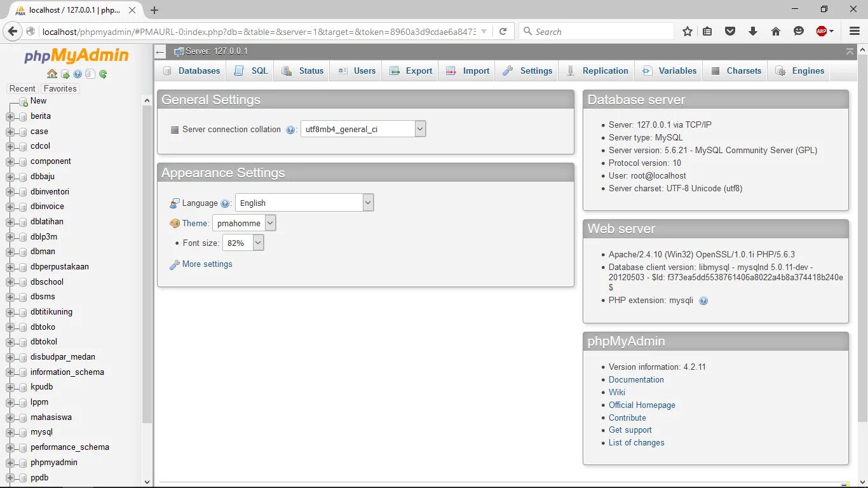
Task: Expand the berita database node
Action: click(x=10, y=116)
